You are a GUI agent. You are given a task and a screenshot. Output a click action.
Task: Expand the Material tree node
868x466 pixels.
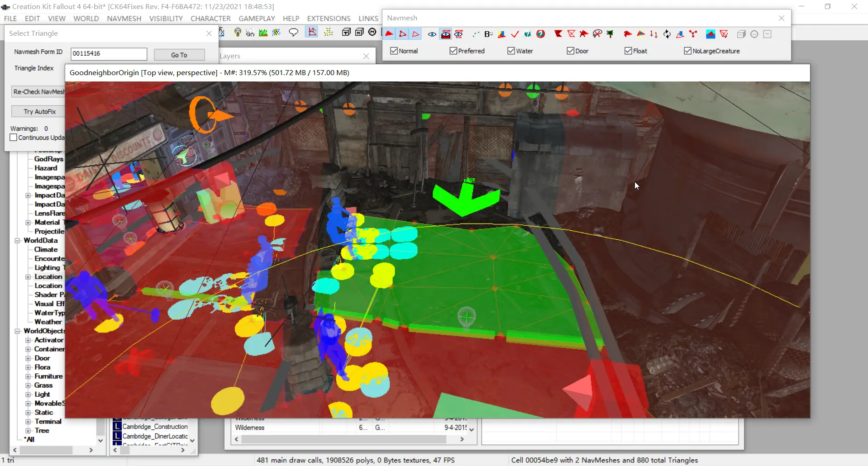click(28, 223)
